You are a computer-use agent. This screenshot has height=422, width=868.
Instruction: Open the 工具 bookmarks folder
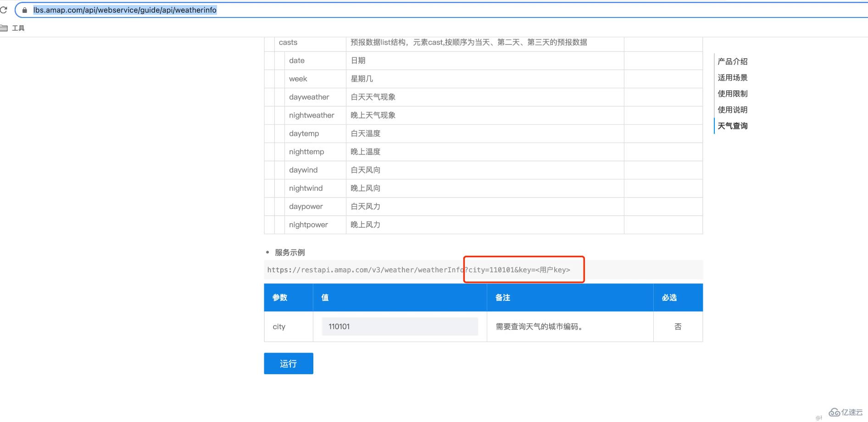12,28
